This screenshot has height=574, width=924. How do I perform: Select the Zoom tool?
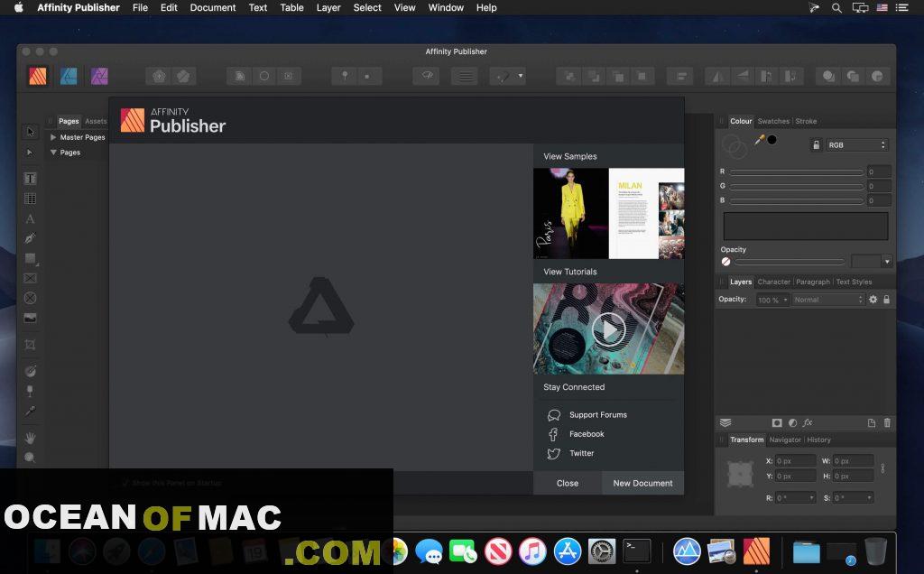tap(30, 458)
